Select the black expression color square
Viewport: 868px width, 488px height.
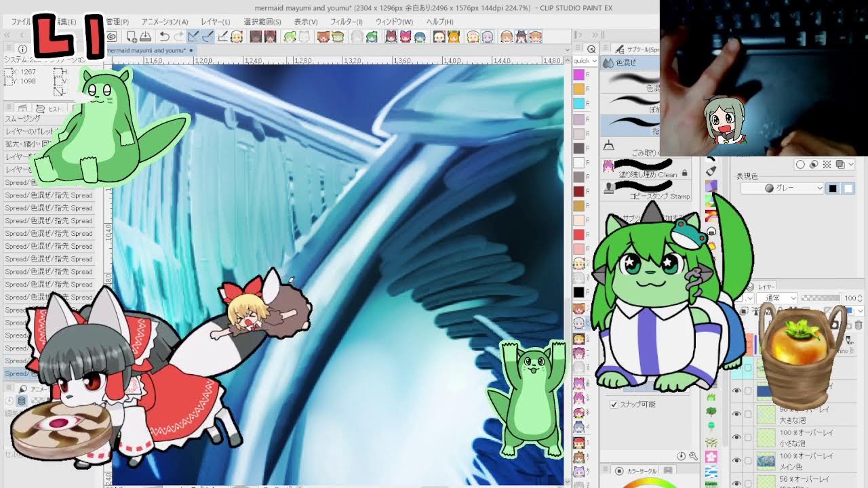coord(833,188)
